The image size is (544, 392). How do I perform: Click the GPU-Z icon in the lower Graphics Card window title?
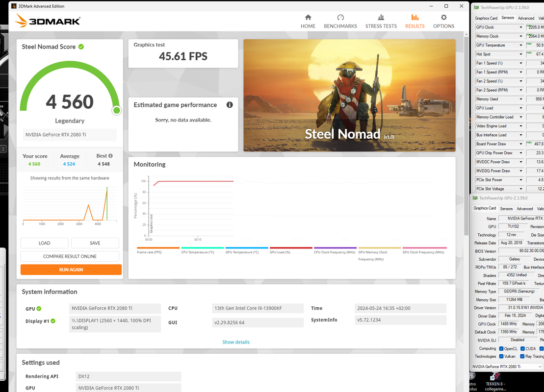tap(475, 198)
